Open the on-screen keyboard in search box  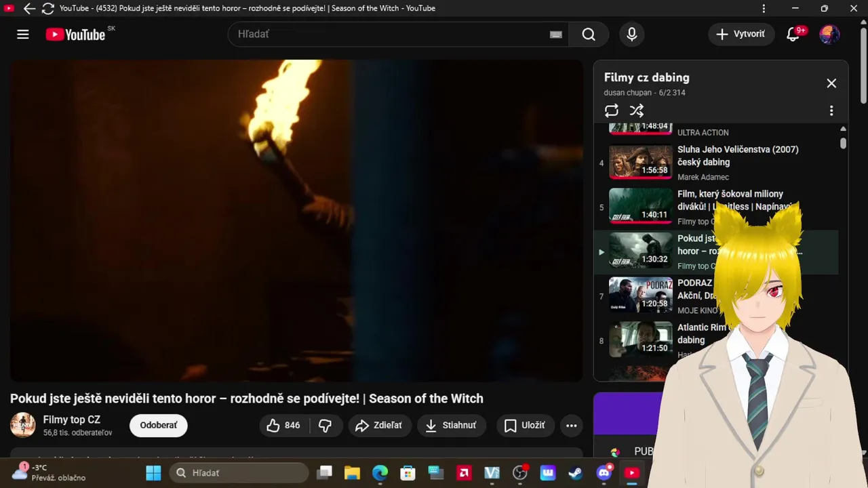coord(556,35)
